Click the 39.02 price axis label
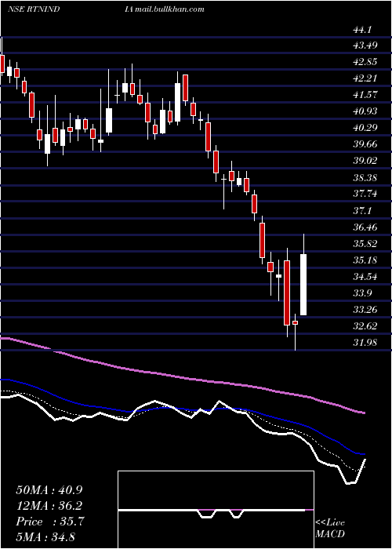Screen dimensions: 392x549 pyautogui.click(x=365, y=162)
